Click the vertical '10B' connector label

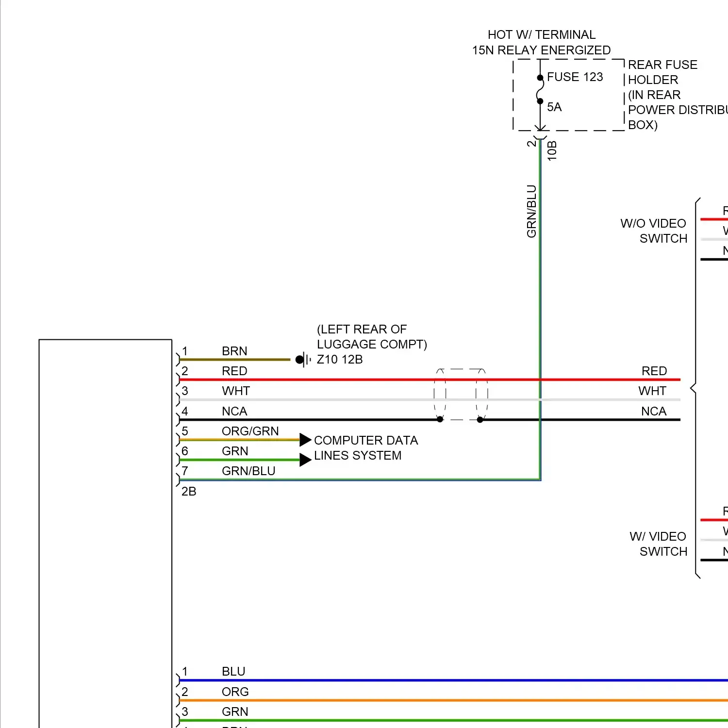(x=552, y=151)
